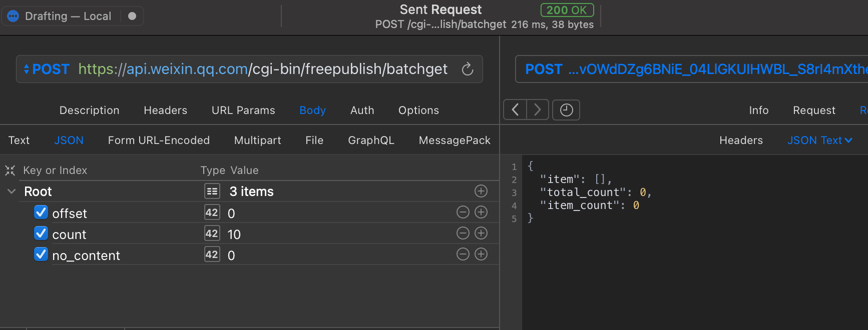Image resolution: width=868 pixels, height=330 pixels.
Task: Go to previous response with back arrow
Action: pos(515,109)
